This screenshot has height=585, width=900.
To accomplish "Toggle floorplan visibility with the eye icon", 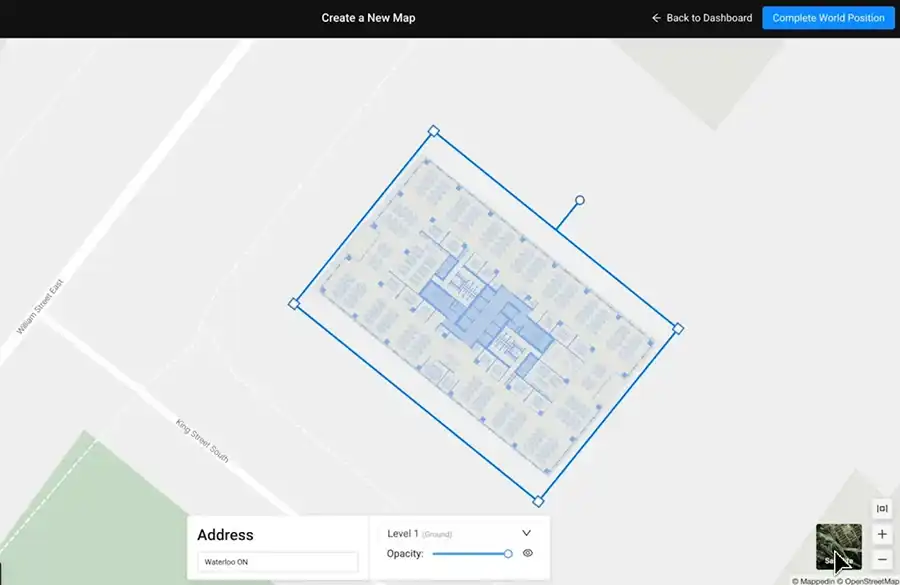I will (527, 552).
